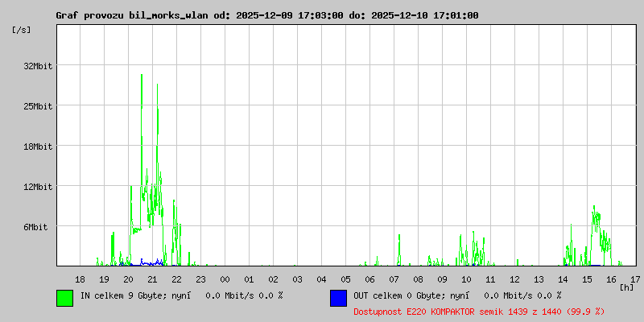Click hour label 06 on time axis
This screenshot has width=644, height=322.
coord(370,279)
